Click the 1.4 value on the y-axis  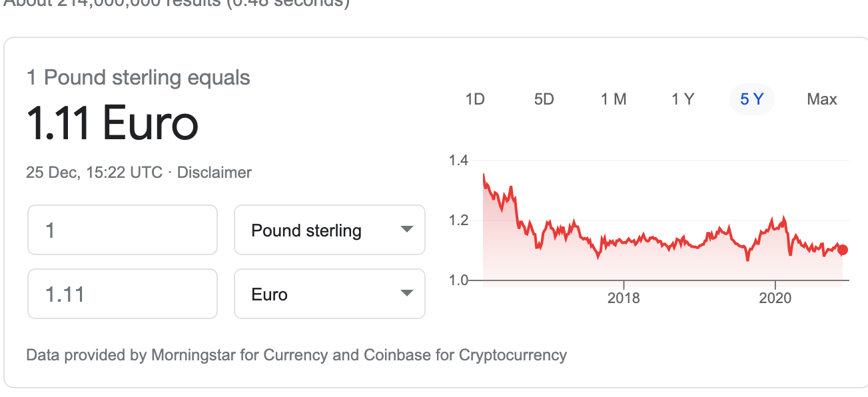pos(458,160)
